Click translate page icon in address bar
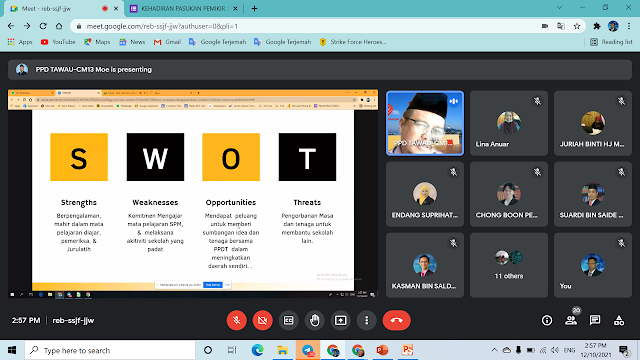640x360 pixels. tap(561, 26)
